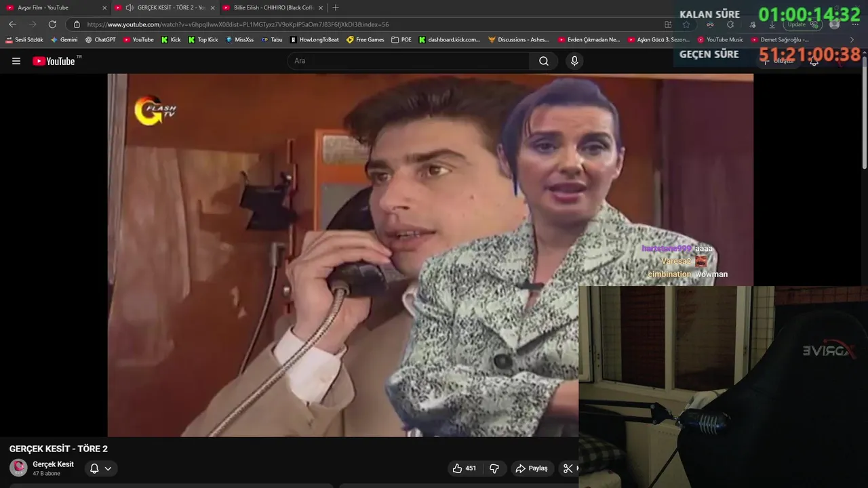The image size is (868, 488).
Task: Go back in browser history
Action: click(12, 24)
